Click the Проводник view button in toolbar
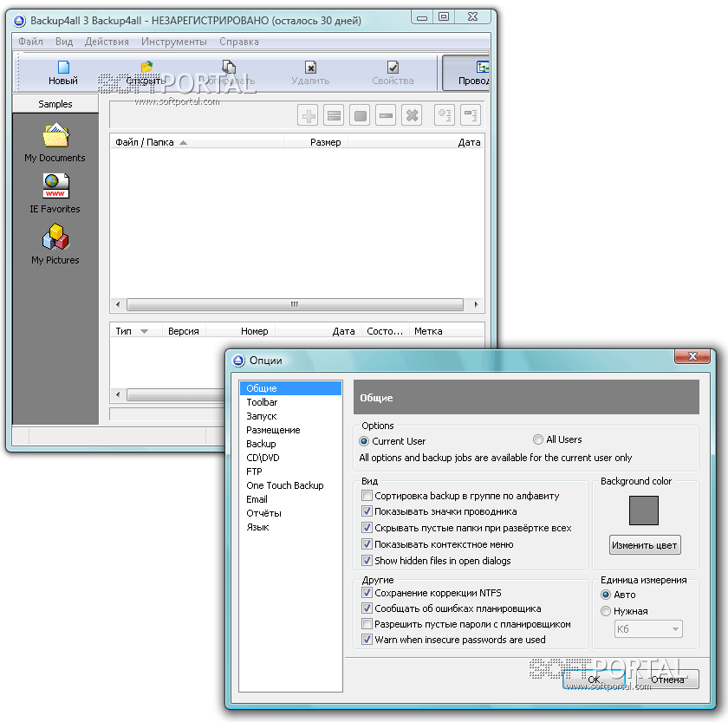This screenshot has width=728, height=722. [x=466, y=74]
